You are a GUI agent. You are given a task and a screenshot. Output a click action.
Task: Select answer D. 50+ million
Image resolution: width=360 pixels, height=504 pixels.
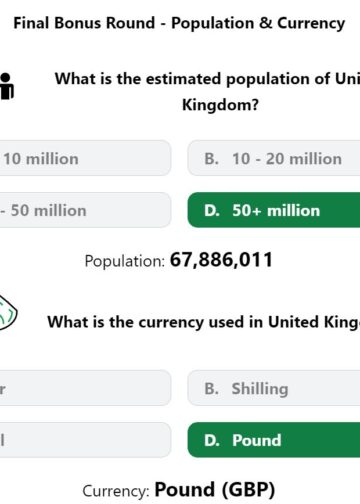click(274, 210)
